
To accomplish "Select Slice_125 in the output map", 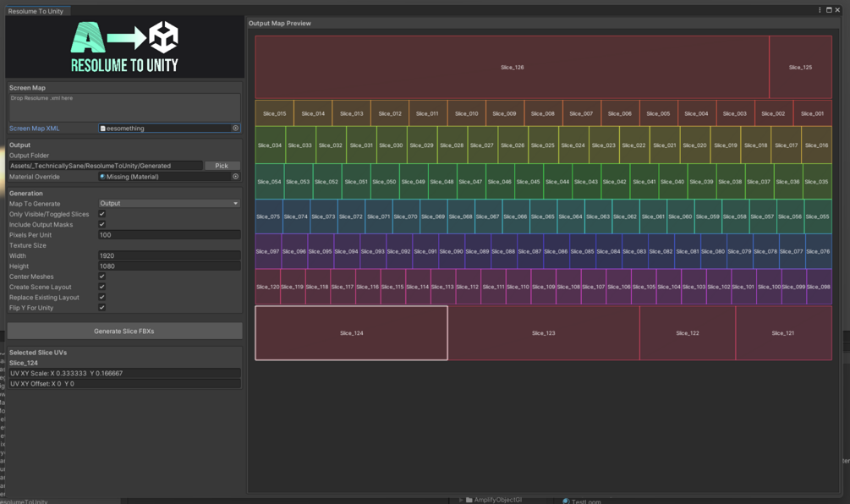I will coord(801,67).
